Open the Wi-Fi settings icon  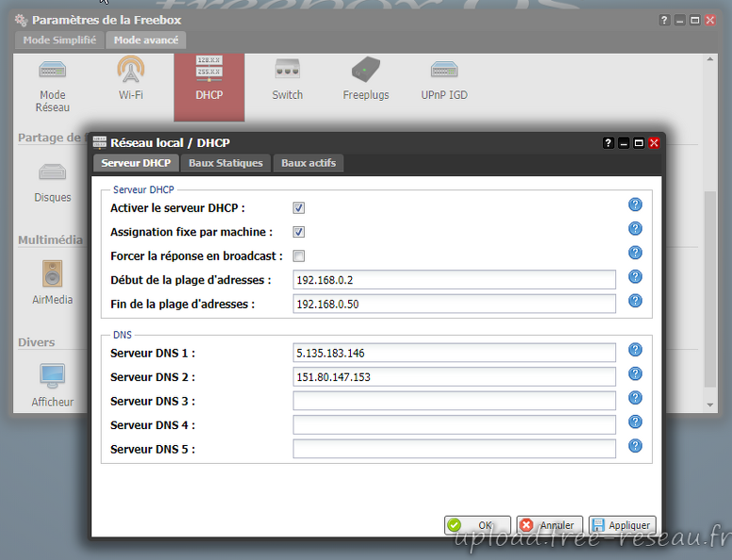[131, 79]
